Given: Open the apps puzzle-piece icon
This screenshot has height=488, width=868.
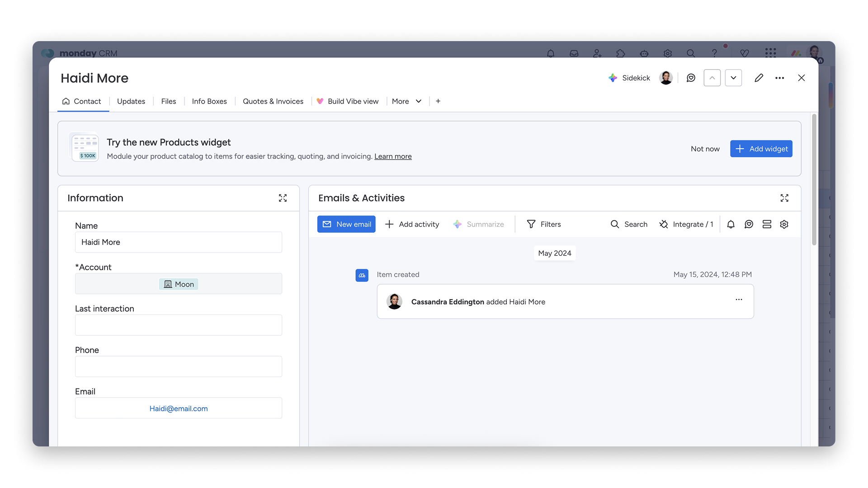Looking at the screenshot, I should click(x=621, y=53).
